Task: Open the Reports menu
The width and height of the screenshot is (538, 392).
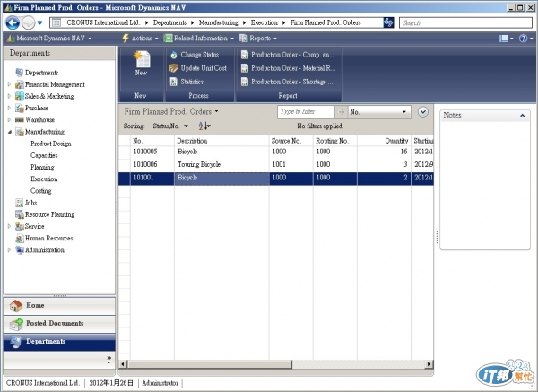Action: click(258, 39)
